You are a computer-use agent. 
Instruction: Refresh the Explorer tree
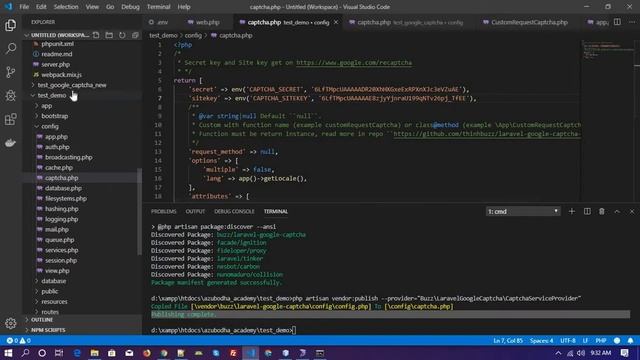click(x=122, y=35)
